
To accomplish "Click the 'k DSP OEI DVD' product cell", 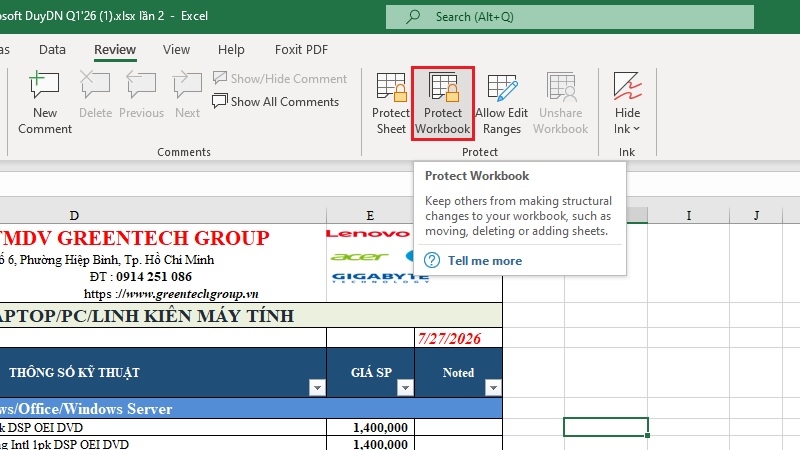I will (x=163, y=428).
